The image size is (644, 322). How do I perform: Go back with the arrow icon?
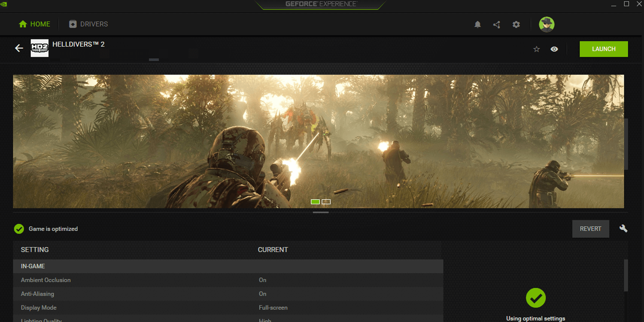tap(19, 48)
